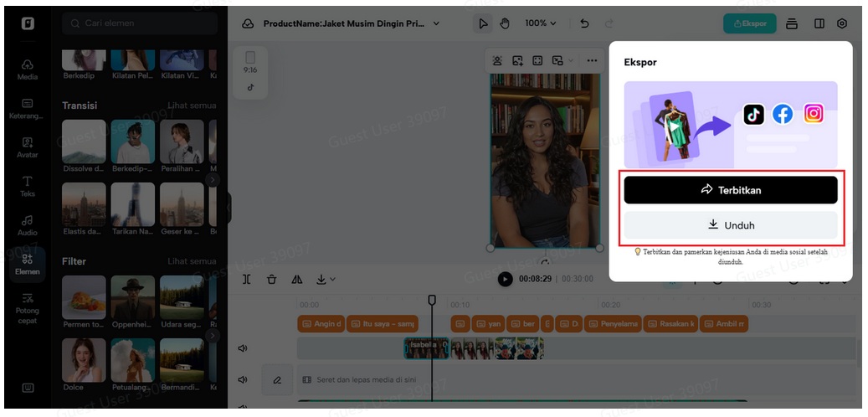
Task: Open Keterangan captions tab
Action: (28, 109)
